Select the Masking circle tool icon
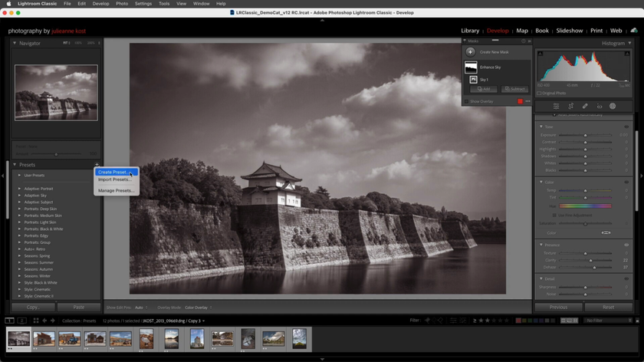 coord(613,106)
